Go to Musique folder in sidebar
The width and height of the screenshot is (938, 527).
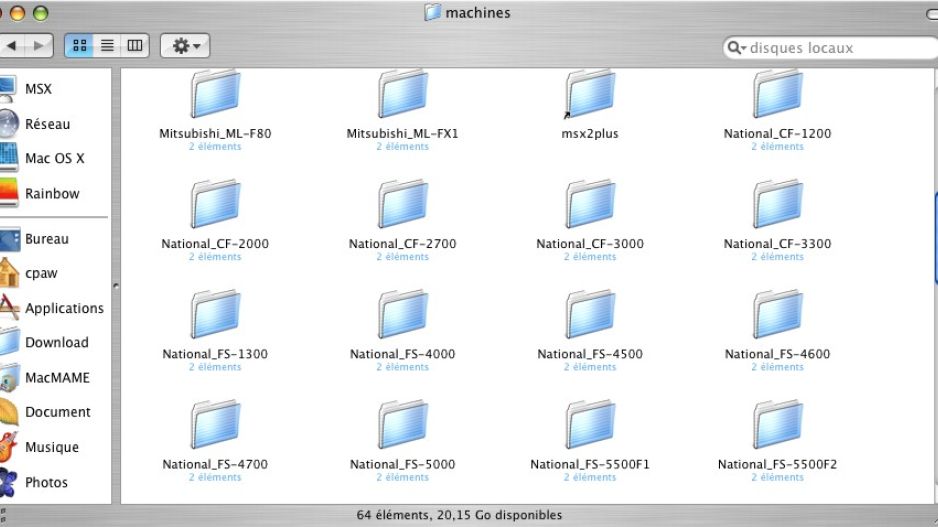[52, 447]
